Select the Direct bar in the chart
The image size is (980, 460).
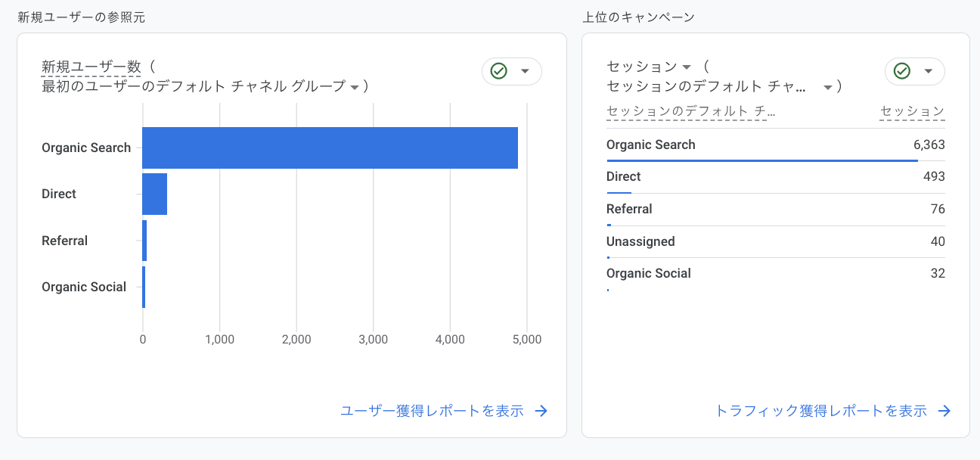pyautogui.click(x=155, y=194)
